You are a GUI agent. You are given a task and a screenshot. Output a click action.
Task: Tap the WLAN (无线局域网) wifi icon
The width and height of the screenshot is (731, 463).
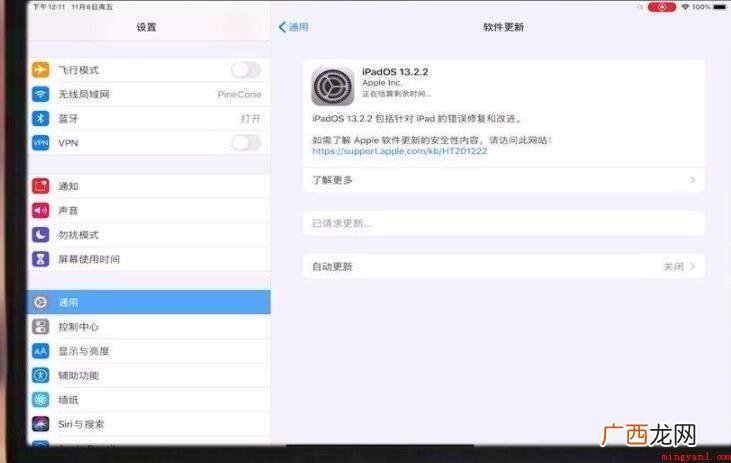point(41,94)
